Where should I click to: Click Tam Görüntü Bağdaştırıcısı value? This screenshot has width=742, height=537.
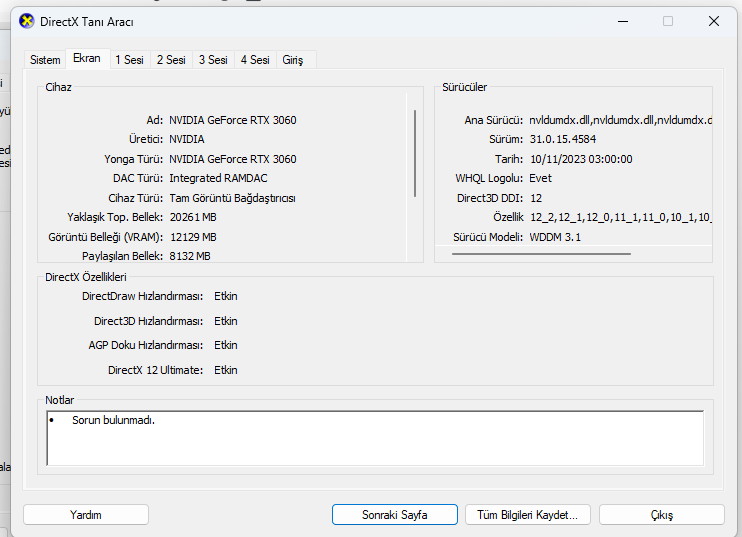[232, 198]
